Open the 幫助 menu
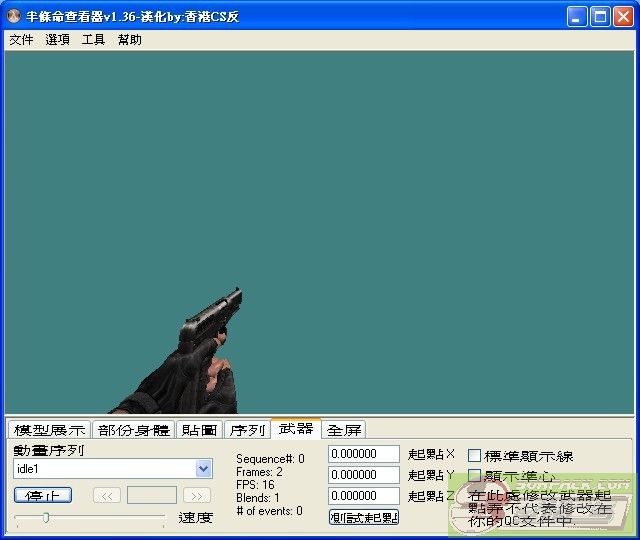640x540 pixels. [129, 40]
